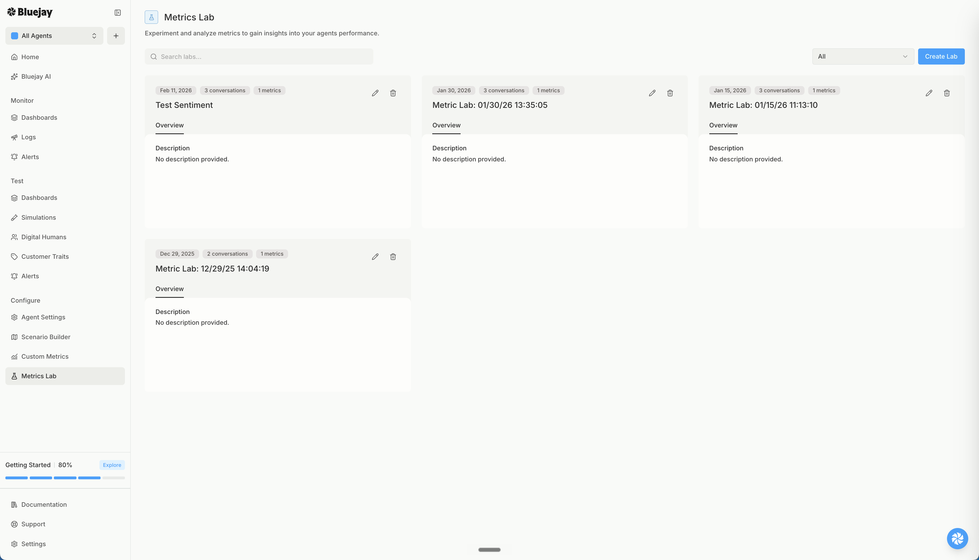Open Support link

coord(65,524)
